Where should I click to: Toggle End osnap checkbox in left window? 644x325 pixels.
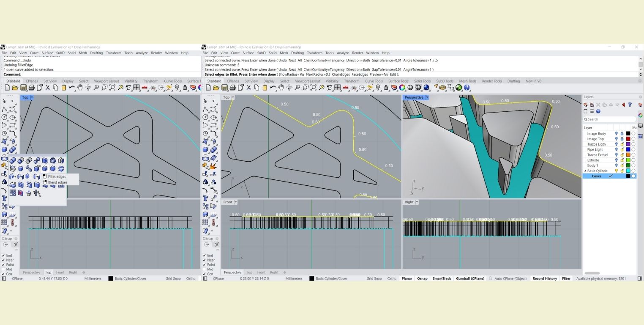tap(3, 256)
